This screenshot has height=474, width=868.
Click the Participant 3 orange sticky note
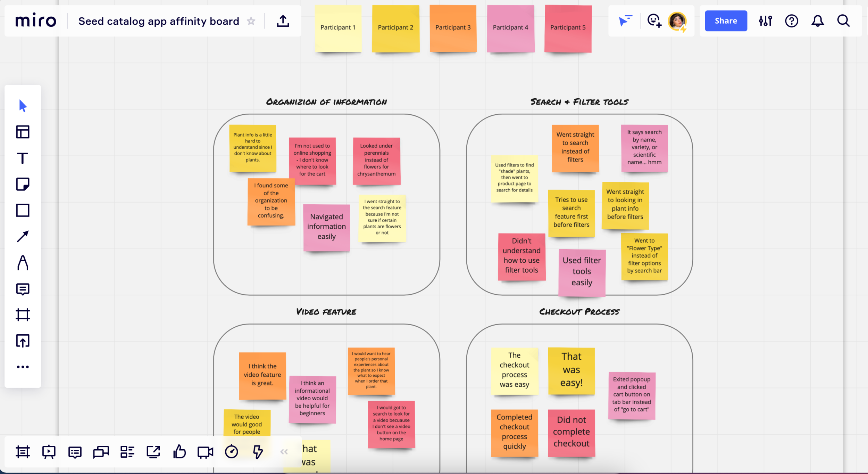(x=453, y=28)
